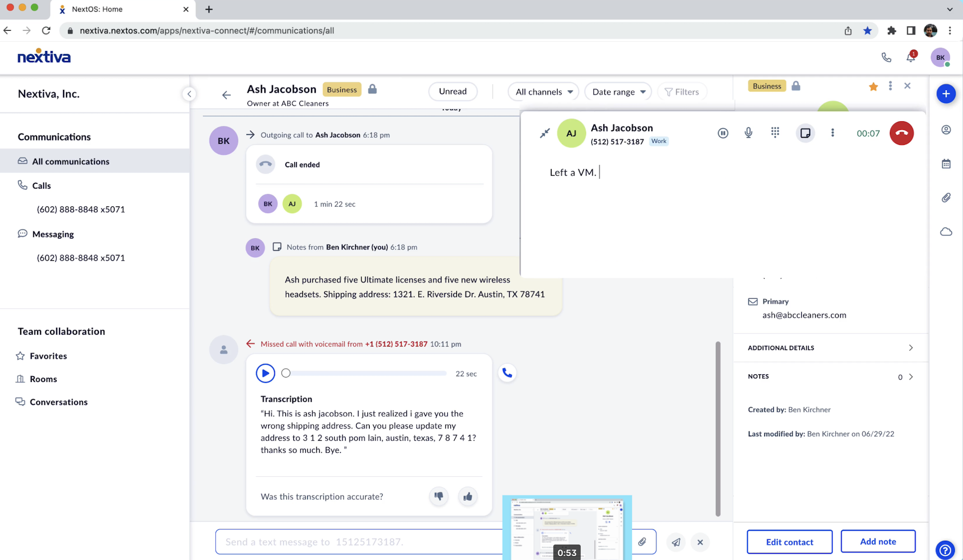Open a new browser tab
The height and width of the screenshot is (560, 963).
208,9
